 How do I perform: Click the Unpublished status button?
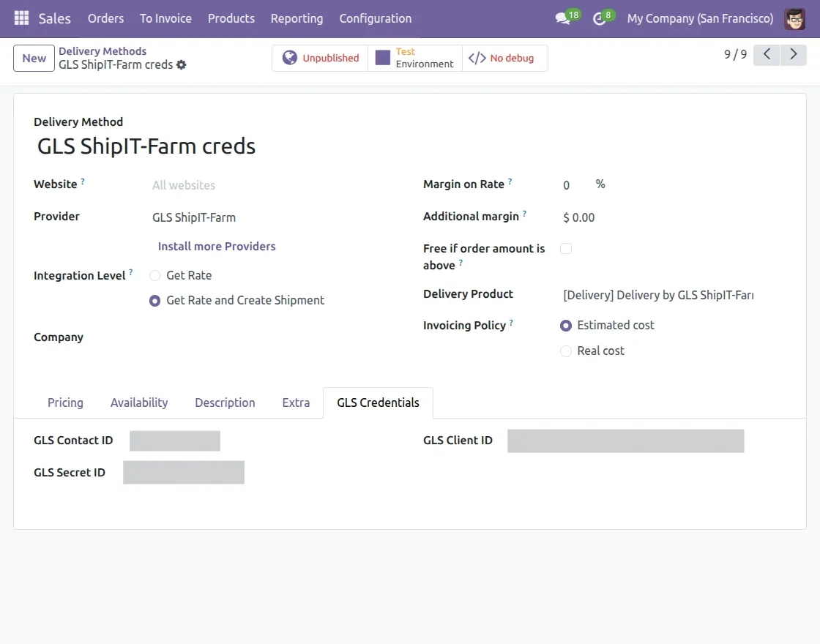(x=320, y=58)
